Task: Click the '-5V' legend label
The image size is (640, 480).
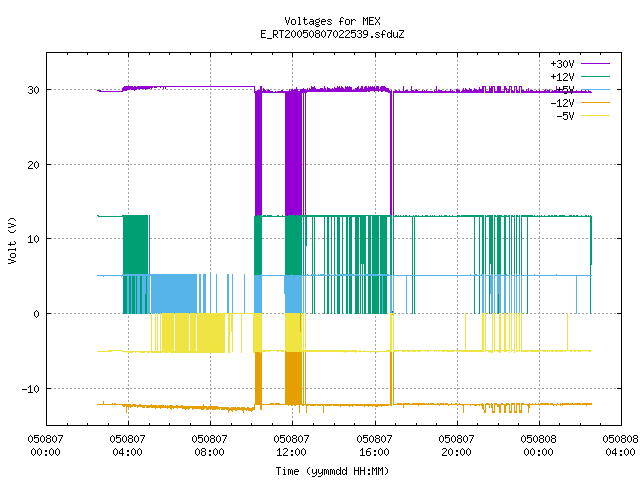Action: 565,116
